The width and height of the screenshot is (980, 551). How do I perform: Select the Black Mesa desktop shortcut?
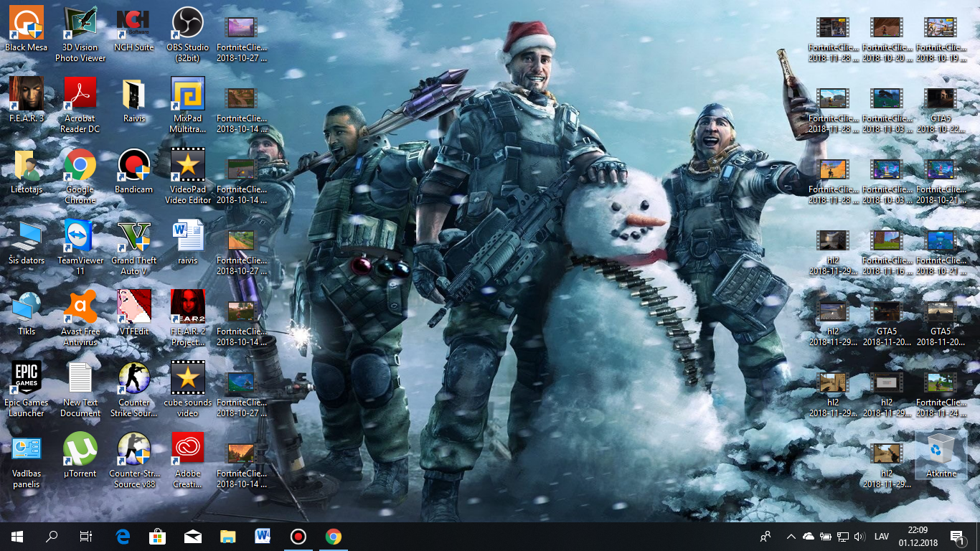[27, 29]
